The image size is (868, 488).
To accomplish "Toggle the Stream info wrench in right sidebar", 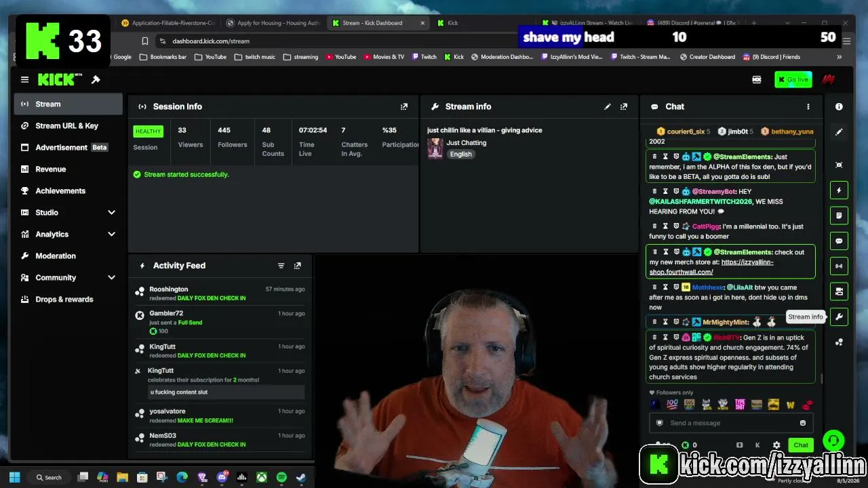I will coord(839,317).
